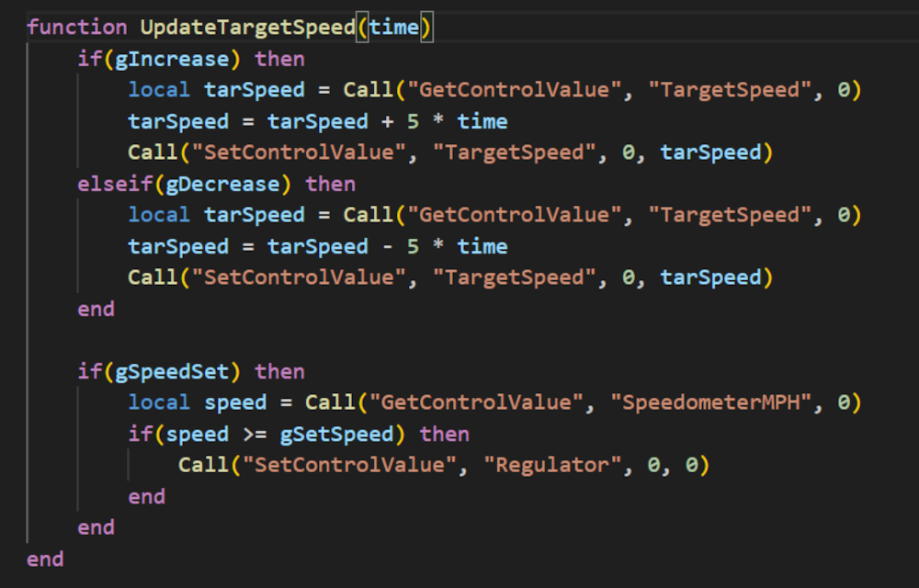
Task: Click "then" on the gIncrease line
Action: (x=279, y=59)
